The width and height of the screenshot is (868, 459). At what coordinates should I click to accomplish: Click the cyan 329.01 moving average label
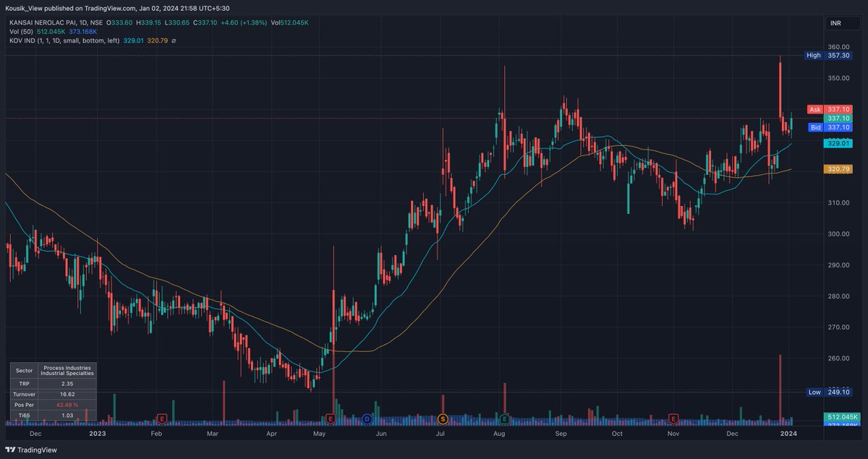838,144
